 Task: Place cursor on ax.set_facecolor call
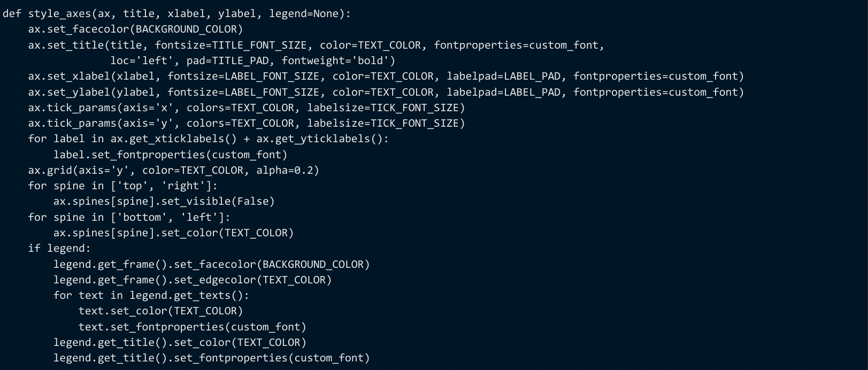79,29
